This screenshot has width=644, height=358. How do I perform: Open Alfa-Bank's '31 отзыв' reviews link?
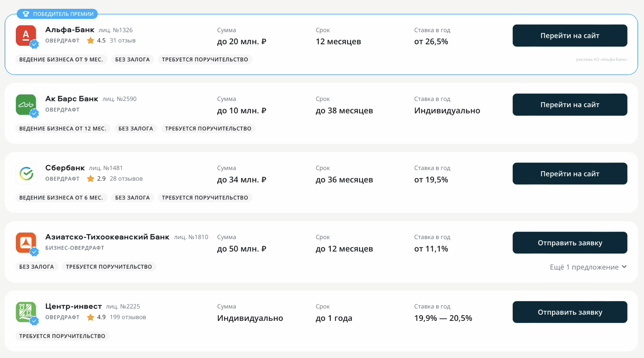(x=123, y=40)
